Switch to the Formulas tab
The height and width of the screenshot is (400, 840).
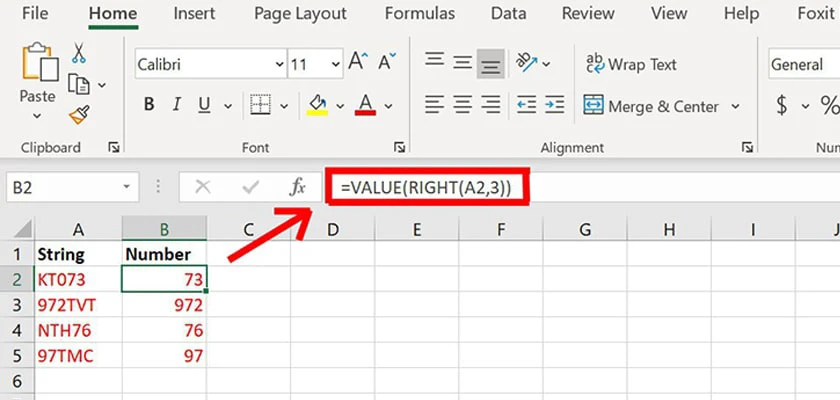coord(419,13)
